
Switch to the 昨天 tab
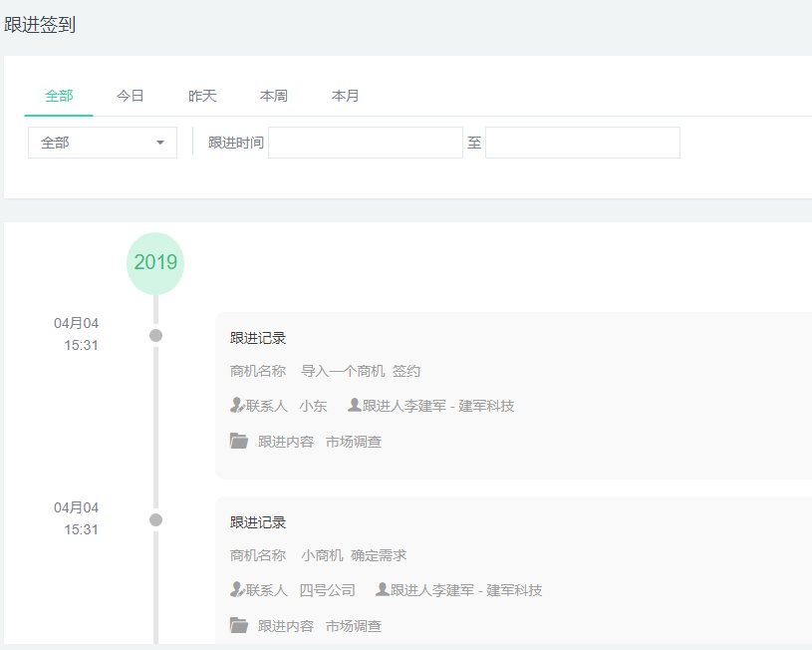pos(202,96)
